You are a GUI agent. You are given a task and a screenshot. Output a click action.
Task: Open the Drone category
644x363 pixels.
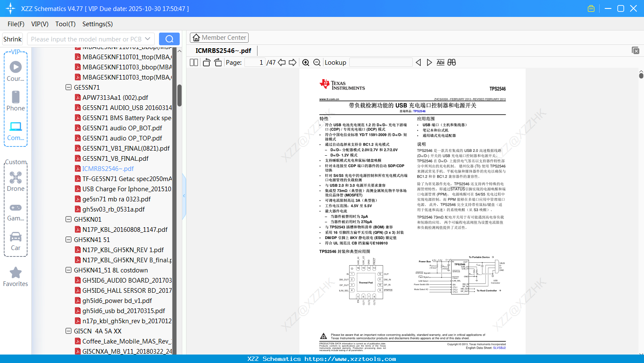tap(16, 181)
